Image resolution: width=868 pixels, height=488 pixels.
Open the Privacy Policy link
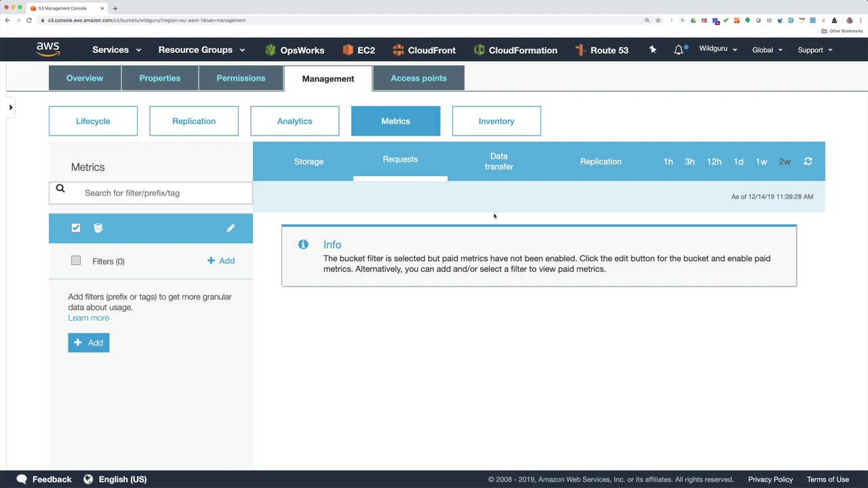[770, 479]
